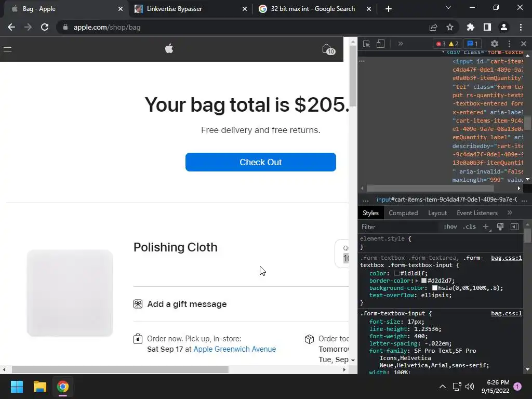Image resolution: width=532 pixels, height=399 pixels.
Task: Click the DOM node three-dot actions
Action: [362, 61]
